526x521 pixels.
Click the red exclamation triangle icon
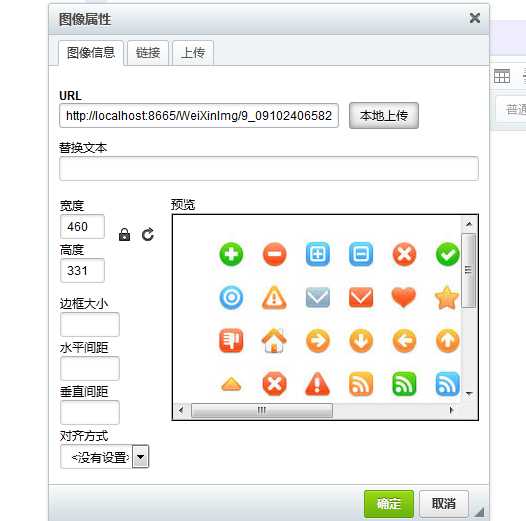[x=318, y=384]
